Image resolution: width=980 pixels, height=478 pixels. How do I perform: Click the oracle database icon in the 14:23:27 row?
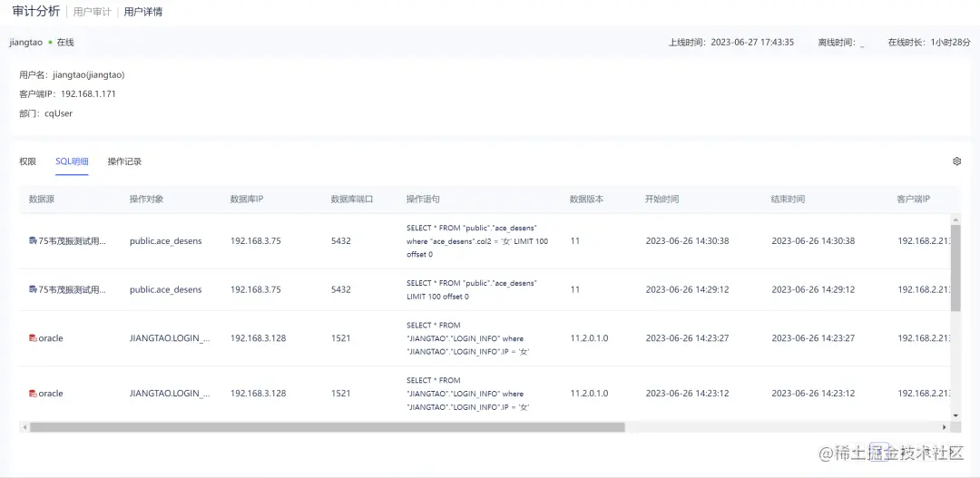(x=33, y=338)
